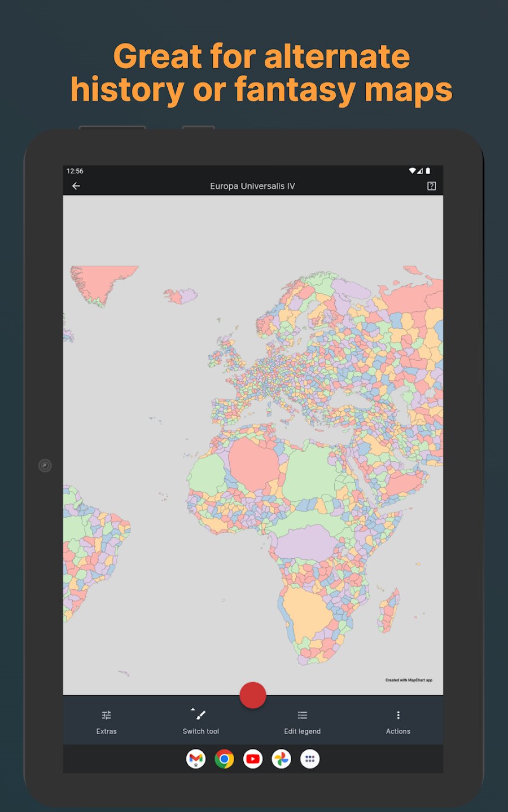Select the Greenland region on the map

coord(102,281)
